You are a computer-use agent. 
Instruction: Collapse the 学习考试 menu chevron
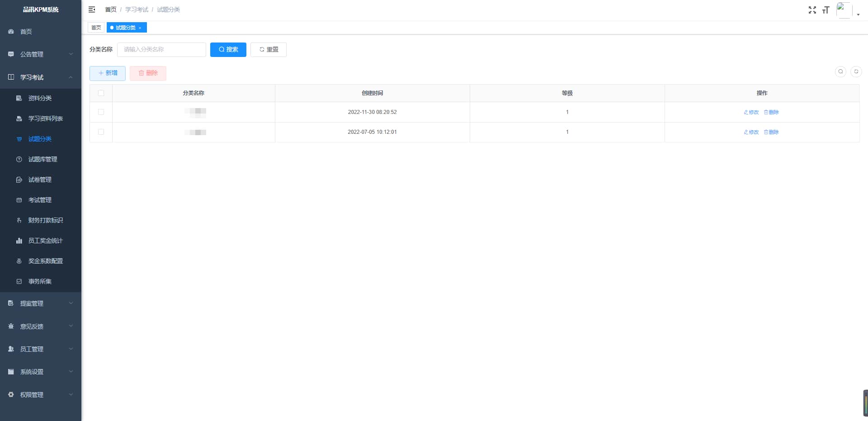point(71,77)
